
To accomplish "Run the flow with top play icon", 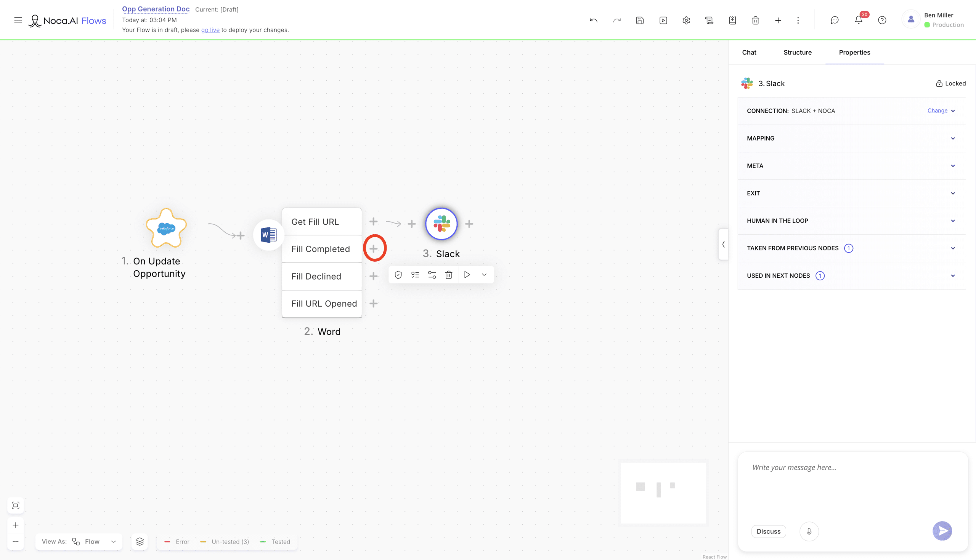I will click(663, 20).
